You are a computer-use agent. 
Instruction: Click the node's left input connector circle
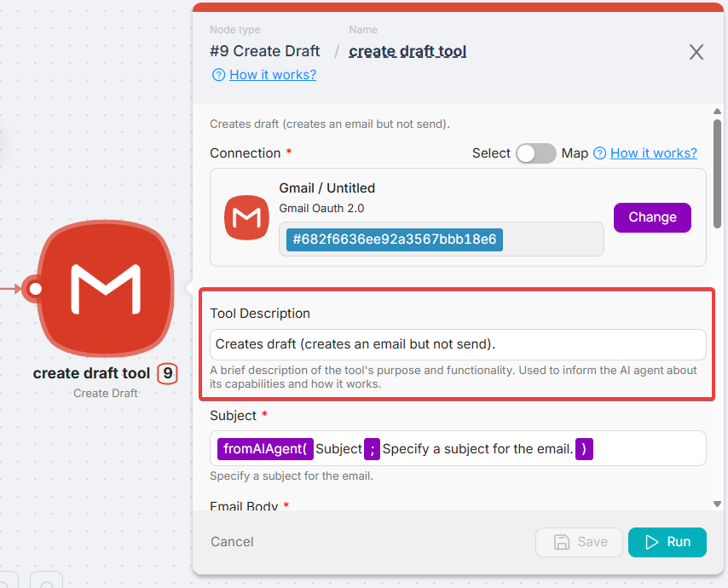(x=35, y=289)
